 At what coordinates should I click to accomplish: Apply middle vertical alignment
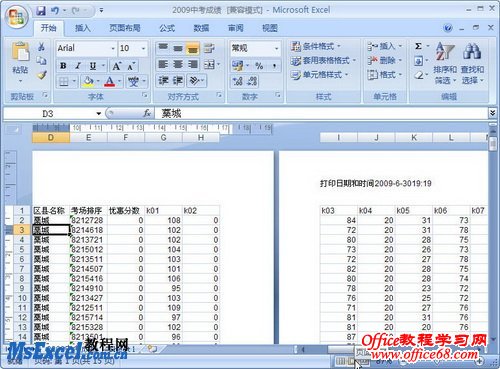(x=178, y=48)
